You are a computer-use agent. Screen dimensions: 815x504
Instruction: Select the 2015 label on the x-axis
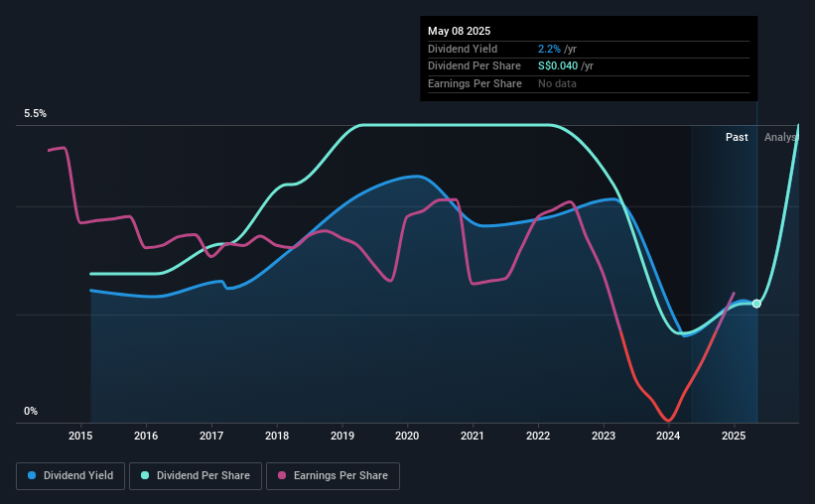point(80,436)
